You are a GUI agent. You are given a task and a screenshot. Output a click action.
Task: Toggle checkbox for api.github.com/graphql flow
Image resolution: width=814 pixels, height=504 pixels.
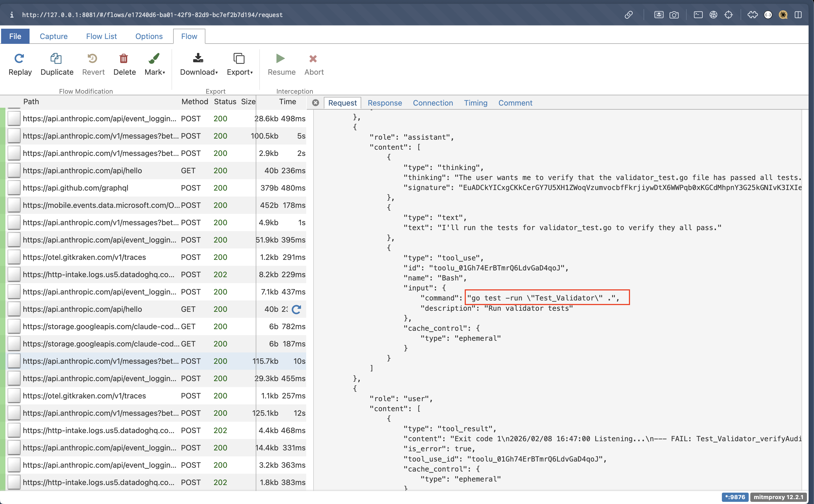tap(14, 188)
